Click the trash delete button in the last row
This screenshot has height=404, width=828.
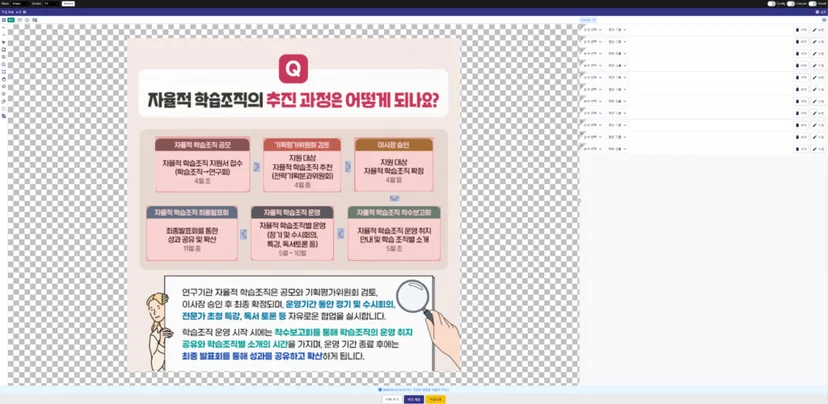click(x=801, y=149)
